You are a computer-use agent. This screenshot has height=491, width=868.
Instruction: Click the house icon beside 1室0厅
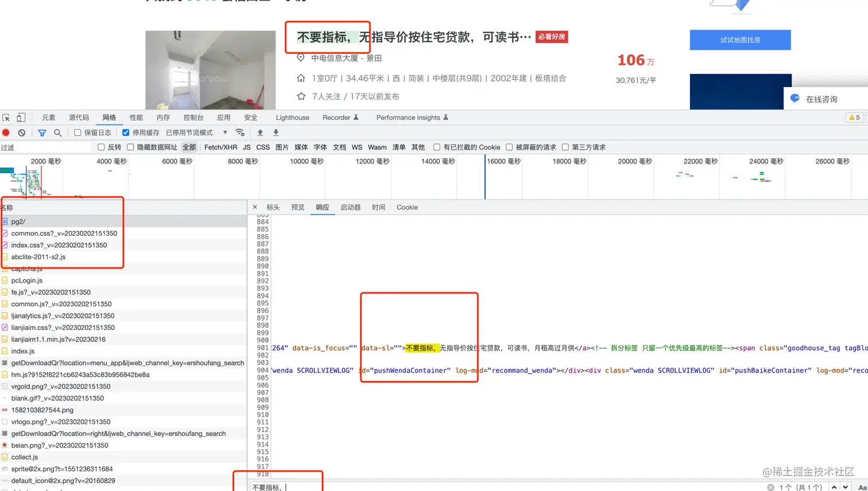pos(301,78)
